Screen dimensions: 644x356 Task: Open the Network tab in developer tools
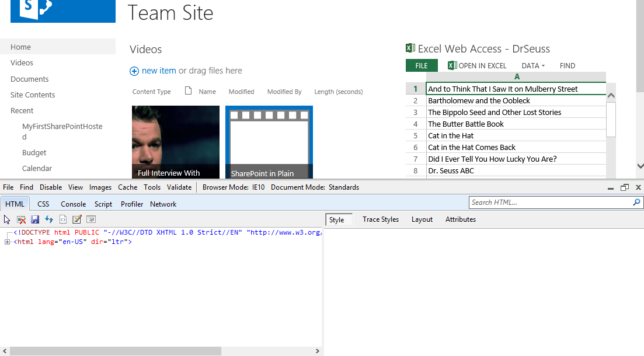(x=163, y=204)
